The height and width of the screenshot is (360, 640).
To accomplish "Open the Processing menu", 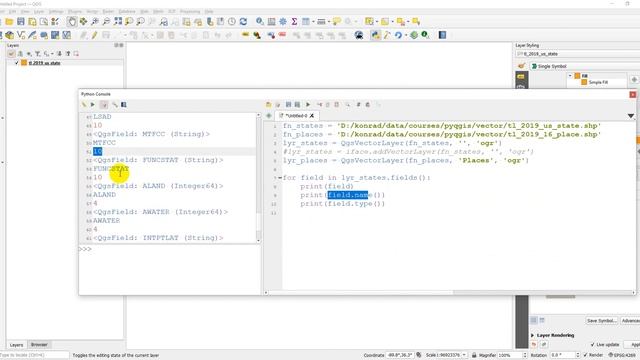I will pos(190,11).
